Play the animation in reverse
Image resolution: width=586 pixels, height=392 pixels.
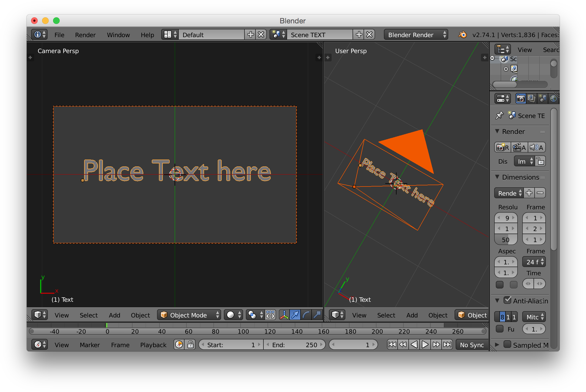tap(414, 344)
